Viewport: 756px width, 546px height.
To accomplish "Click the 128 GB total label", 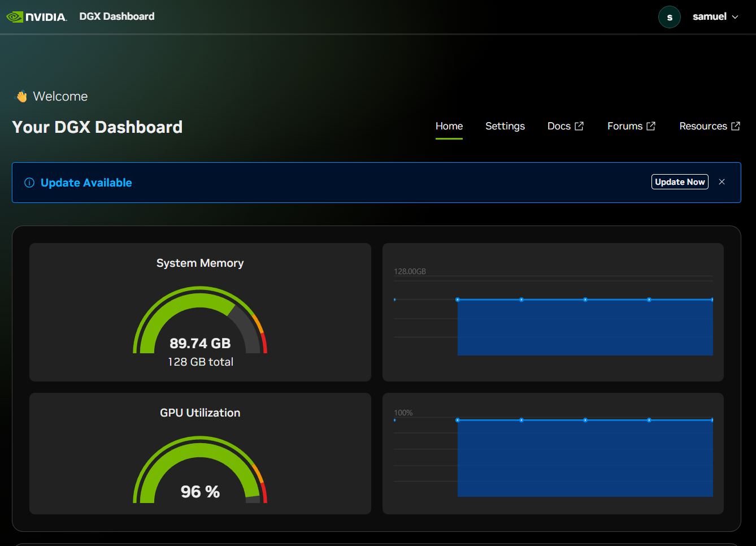I will 201,362.
